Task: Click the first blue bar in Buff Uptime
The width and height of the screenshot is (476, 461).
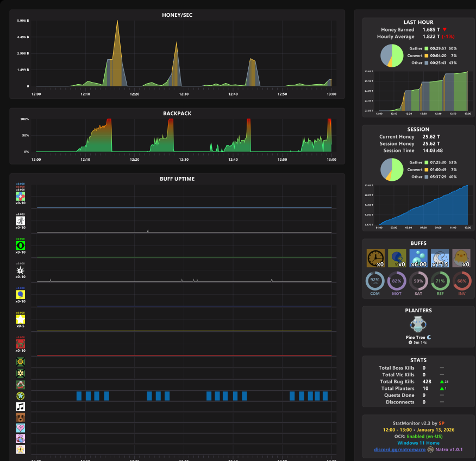Action: click(79, 396)
